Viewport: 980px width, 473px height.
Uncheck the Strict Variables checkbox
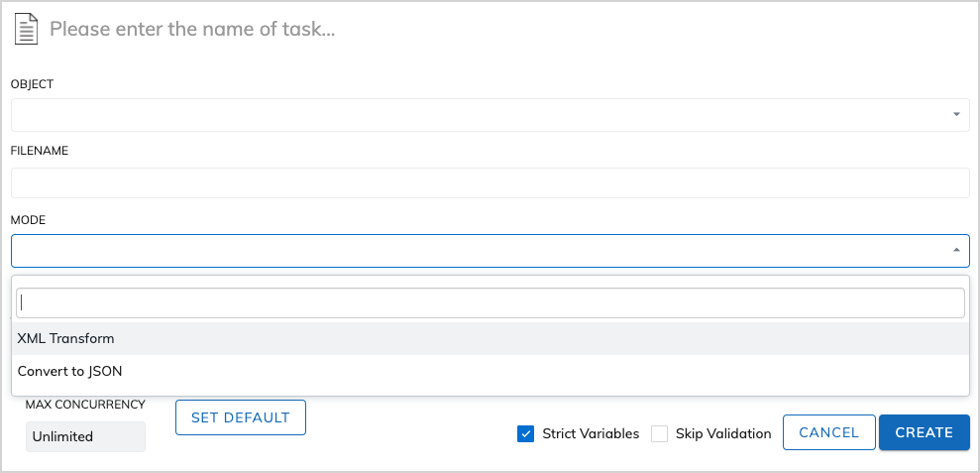point(525,433)
